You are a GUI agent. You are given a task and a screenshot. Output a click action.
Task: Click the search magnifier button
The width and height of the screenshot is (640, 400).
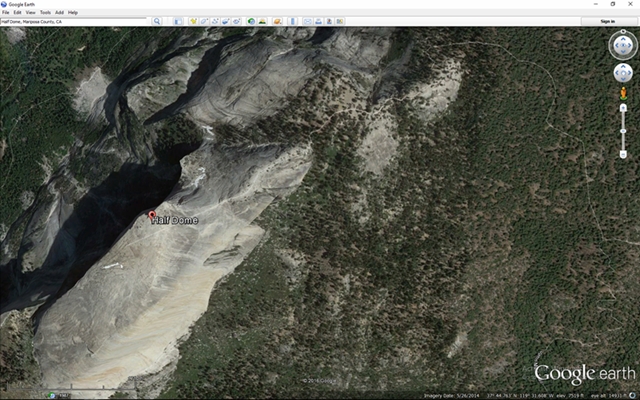point(157,21)
